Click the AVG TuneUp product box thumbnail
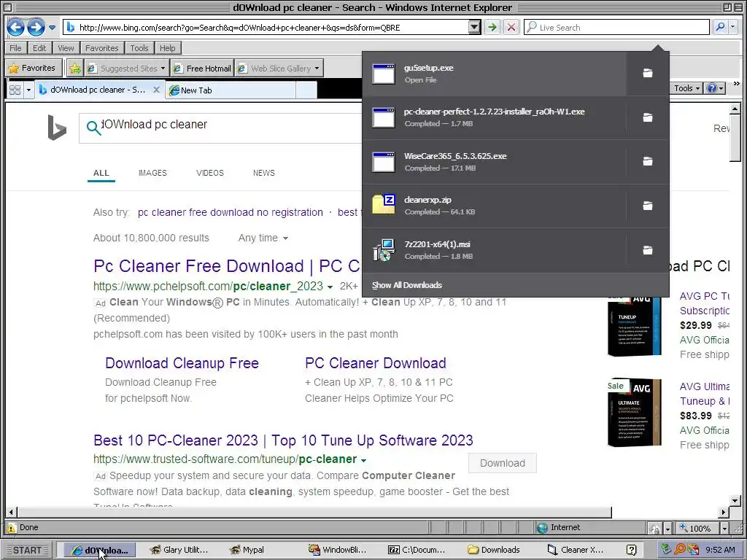 (634, 325)
